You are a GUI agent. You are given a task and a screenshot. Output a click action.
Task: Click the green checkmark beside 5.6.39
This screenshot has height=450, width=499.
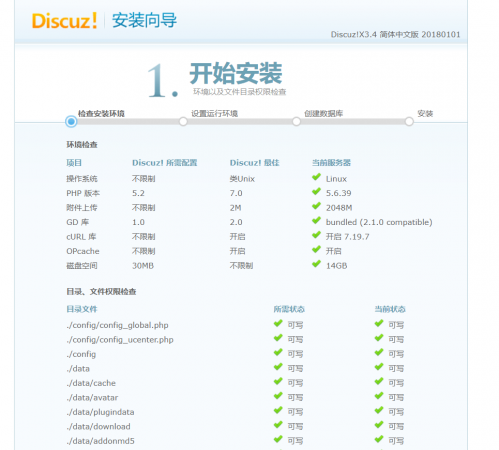pos(316,192)
